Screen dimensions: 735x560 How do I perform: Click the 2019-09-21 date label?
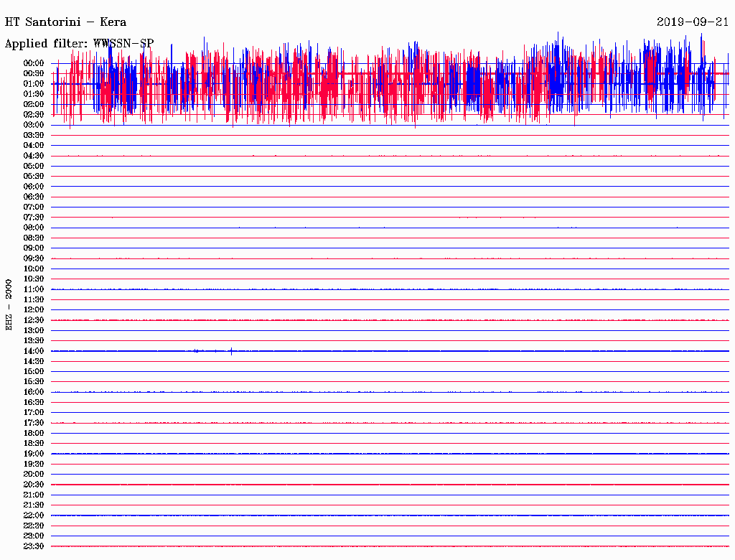tap(693, 22)
